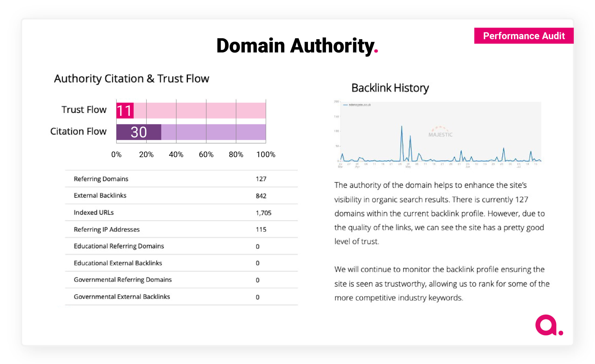Select the Citation Flow label
The width and height of the screenshot is (595, 364).
point(78,131)
